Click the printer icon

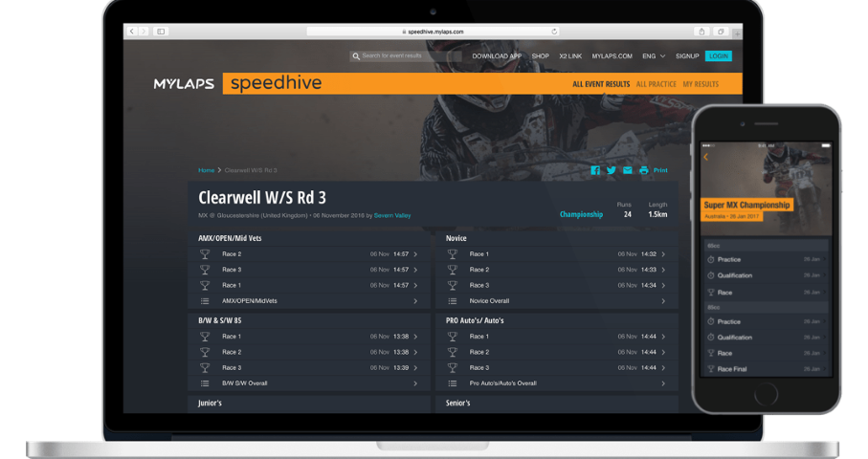644,170
